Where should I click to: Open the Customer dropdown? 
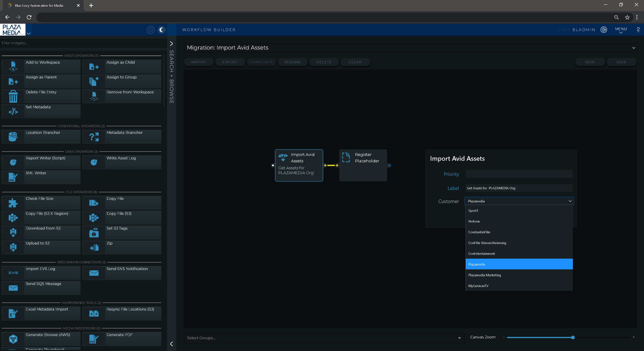(519, 201)
